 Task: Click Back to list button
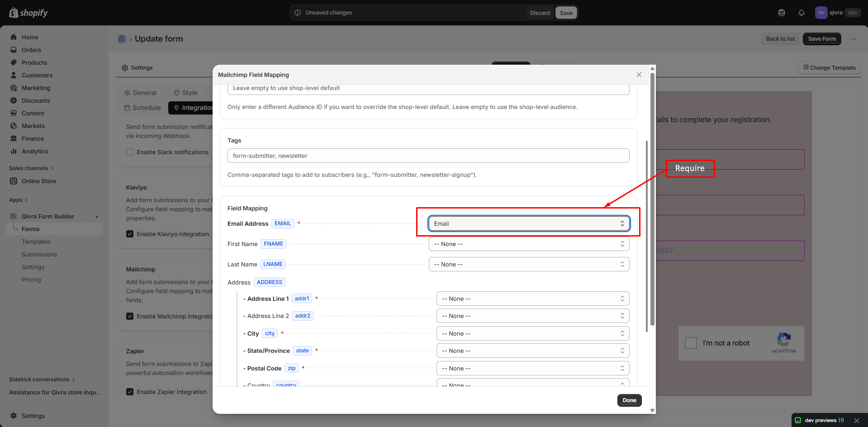780,39
